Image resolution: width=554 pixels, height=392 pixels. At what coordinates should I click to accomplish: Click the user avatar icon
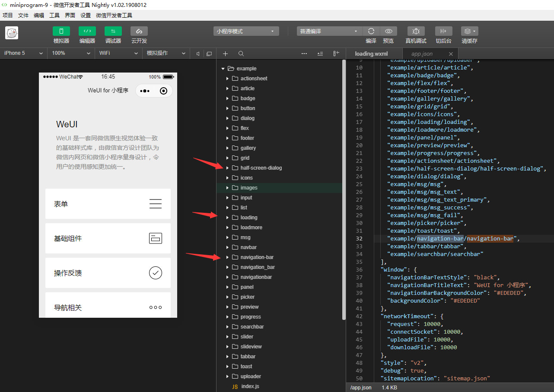tap(12, 33)
